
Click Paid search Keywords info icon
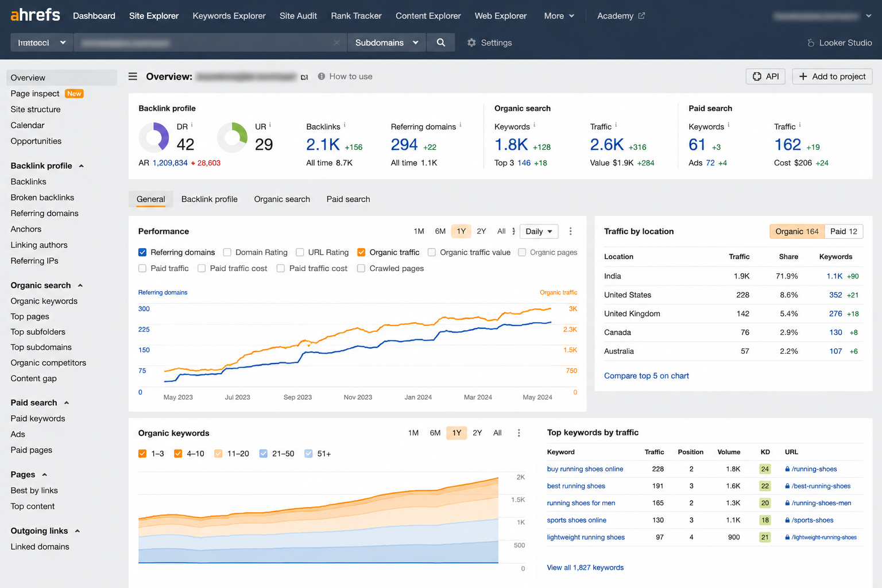[x=729, y=125]
